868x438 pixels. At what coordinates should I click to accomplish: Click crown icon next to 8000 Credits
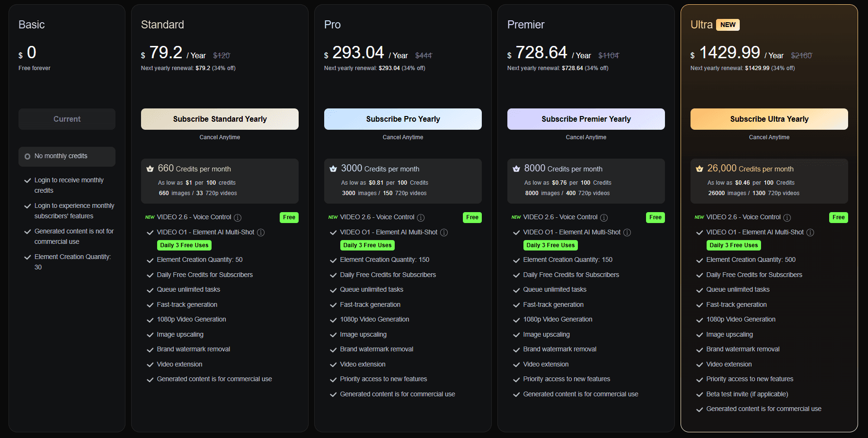tap(516, 169)
